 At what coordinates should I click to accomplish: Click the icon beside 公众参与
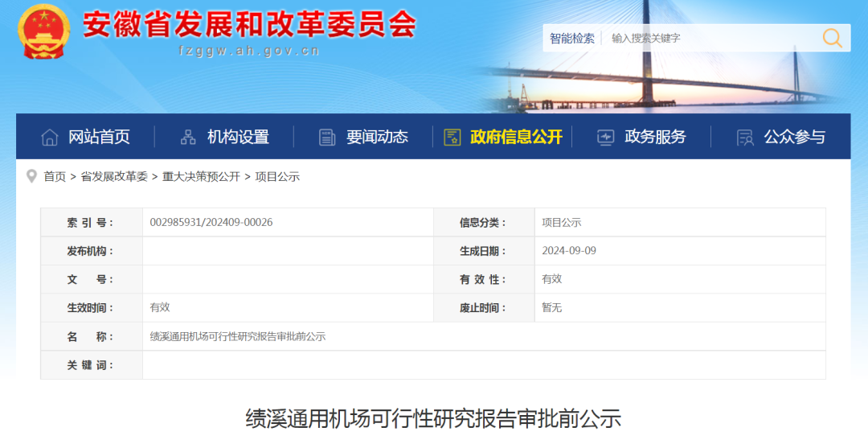click(745, 138)
